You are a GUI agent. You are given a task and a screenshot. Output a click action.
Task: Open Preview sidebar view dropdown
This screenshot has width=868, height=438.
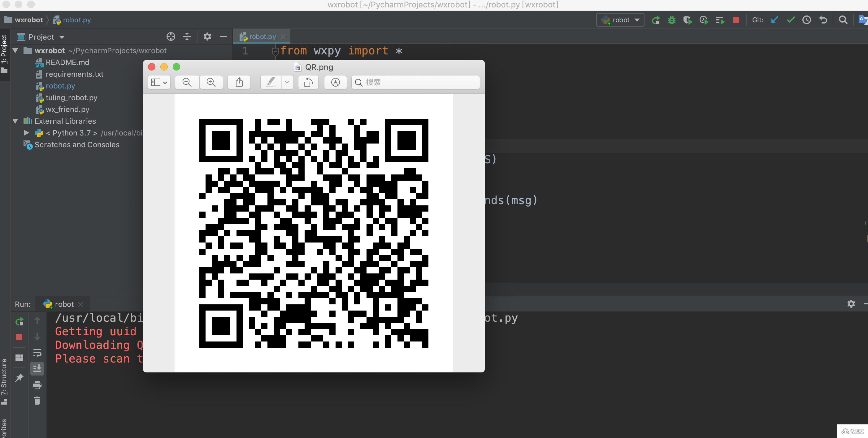pos(159,83)
